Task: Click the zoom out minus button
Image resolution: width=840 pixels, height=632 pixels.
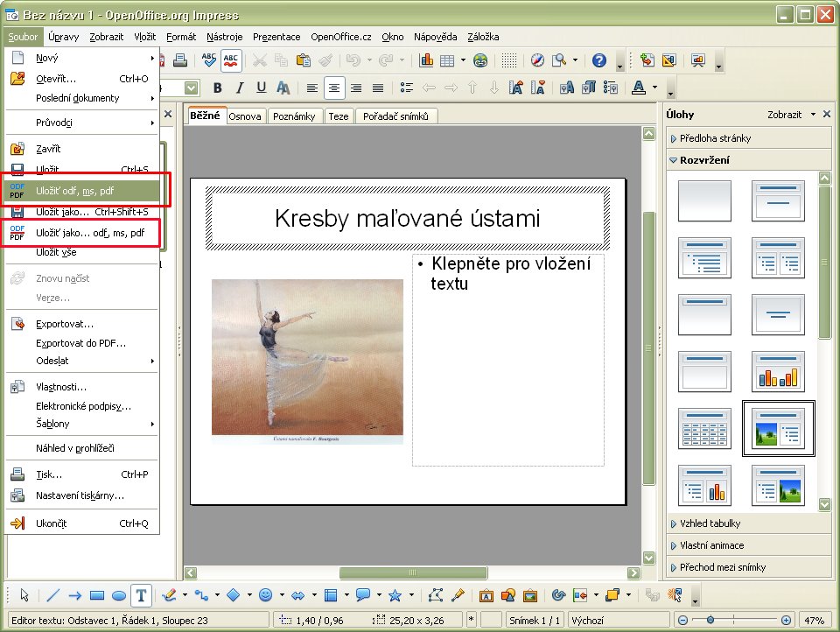Action: 682,621
